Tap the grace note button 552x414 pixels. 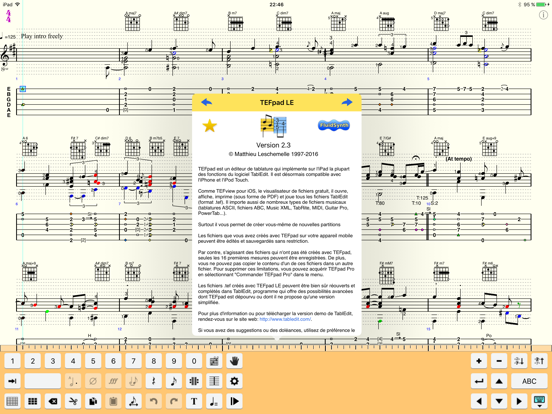coord(133,381)
